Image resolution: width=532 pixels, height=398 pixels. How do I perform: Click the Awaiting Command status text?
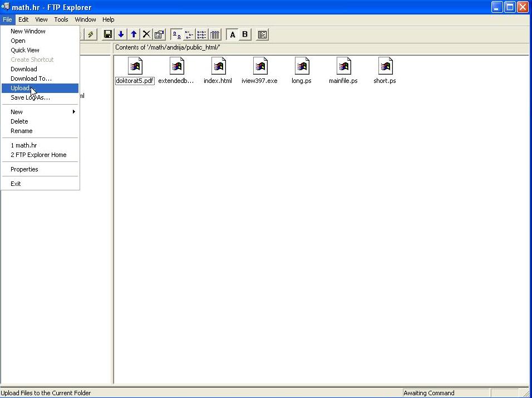(x=429, y=393)
